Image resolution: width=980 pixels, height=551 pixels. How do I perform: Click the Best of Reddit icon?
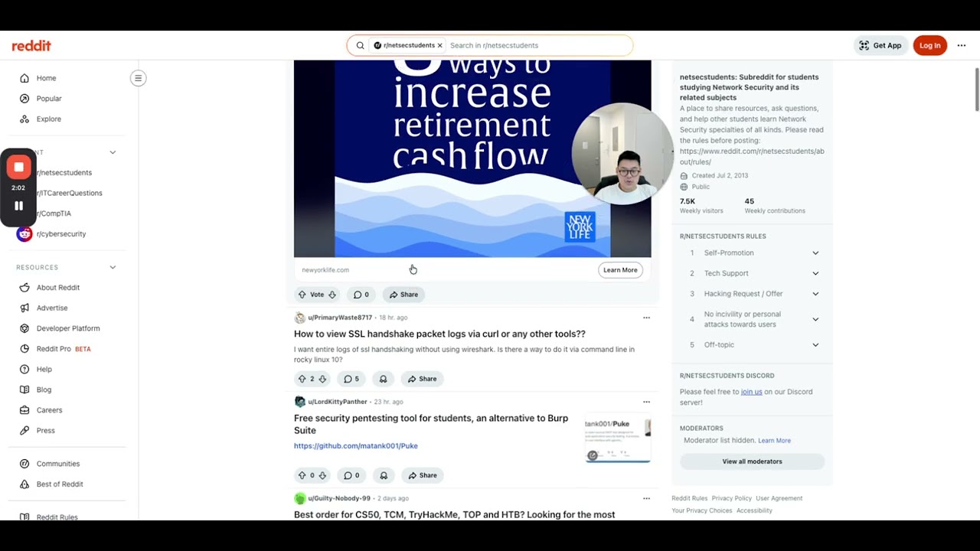pyautogui.click(x=24, y=484)
